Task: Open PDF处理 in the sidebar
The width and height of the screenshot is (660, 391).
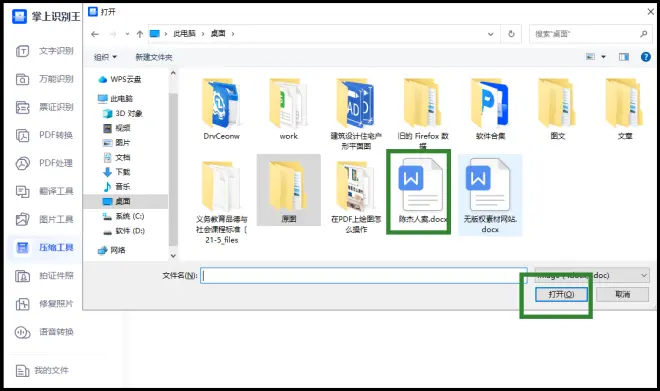Action: 44,163
